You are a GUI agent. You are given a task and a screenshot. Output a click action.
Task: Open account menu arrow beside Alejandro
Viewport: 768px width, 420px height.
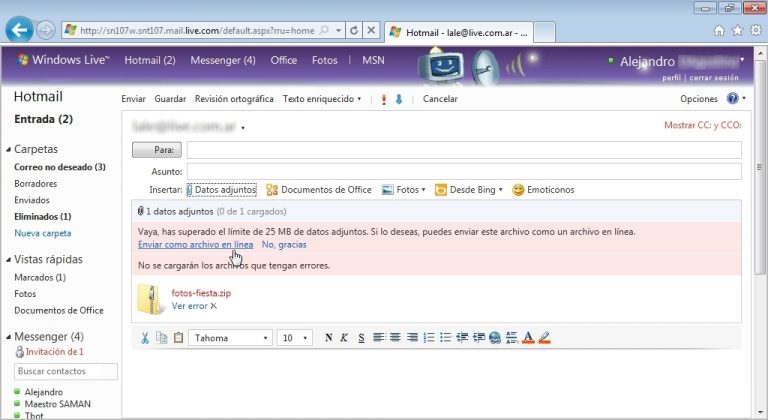pyautogui.click(x=742, y=60)
